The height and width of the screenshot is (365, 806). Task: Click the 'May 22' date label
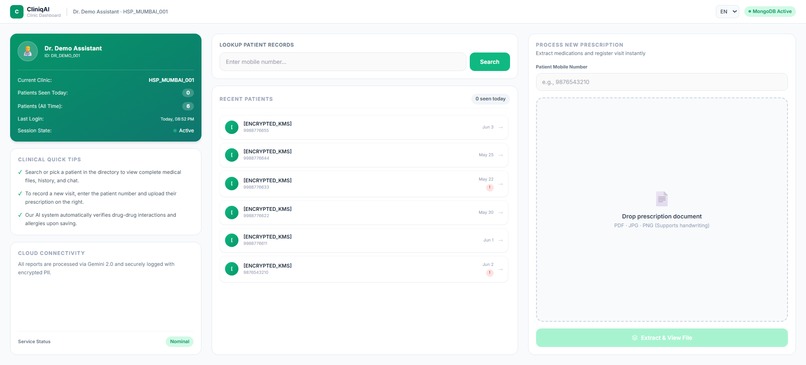pyautogui.click(x=486, y=179)
